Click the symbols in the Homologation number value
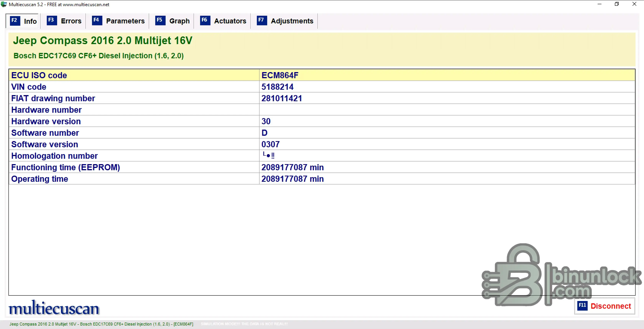 [x=269, y=155]
